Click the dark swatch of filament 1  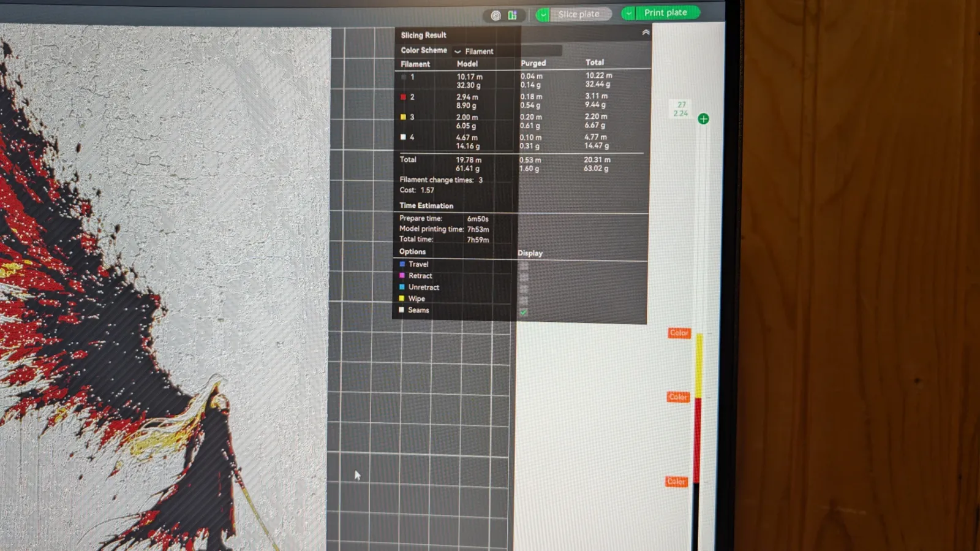point(404,77)
